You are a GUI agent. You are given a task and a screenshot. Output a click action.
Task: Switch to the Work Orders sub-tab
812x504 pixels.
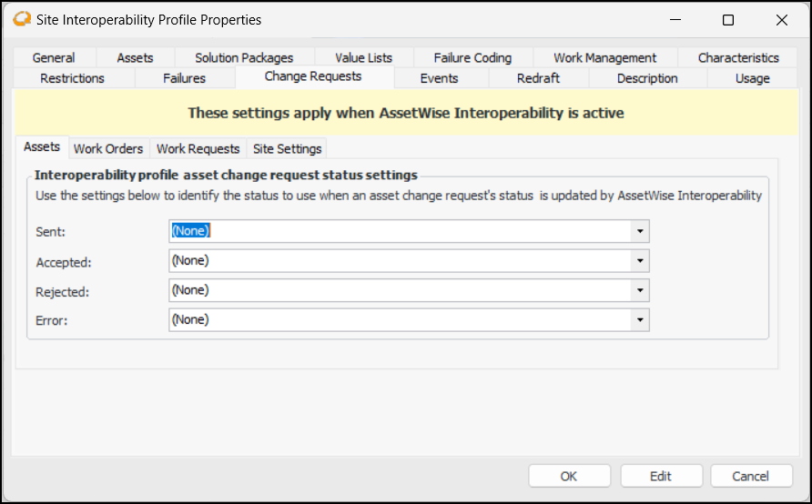click(108, 148)
